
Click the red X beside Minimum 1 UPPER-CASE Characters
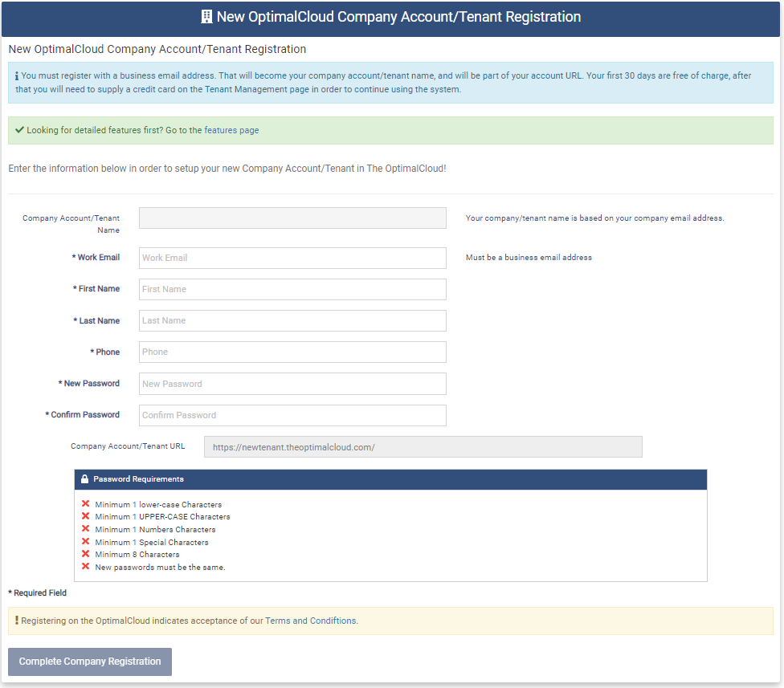tap(85, 516)
